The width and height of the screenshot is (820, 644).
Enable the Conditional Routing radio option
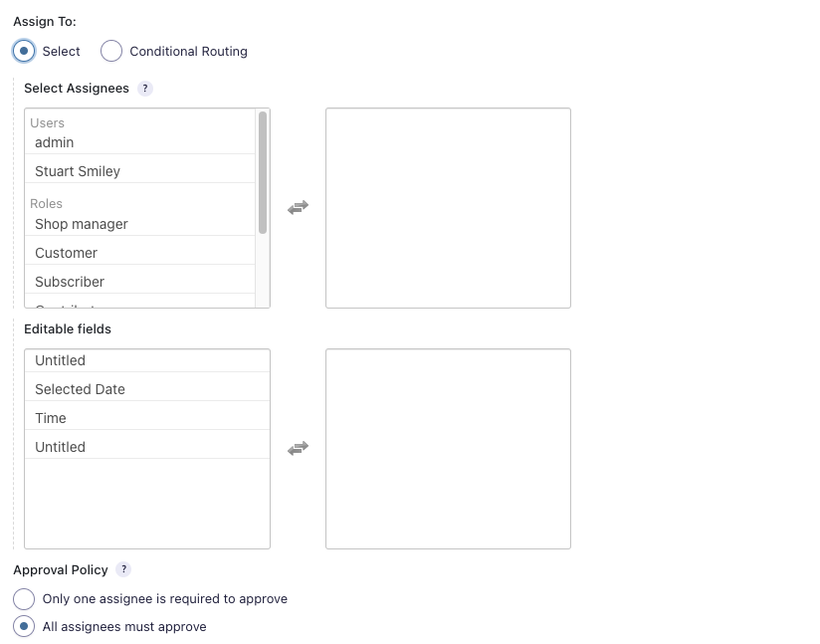[112, 51]
